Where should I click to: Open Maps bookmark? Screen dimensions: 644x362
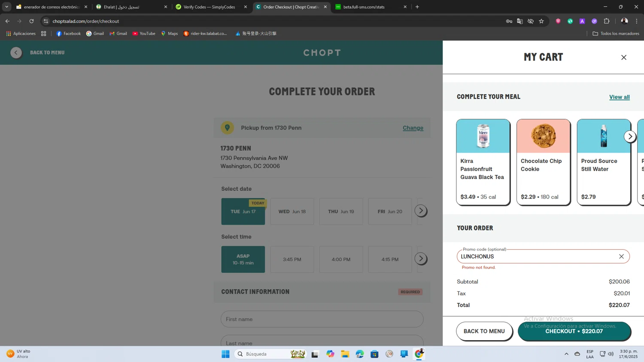pyautogui.click(x=169, y=33)
